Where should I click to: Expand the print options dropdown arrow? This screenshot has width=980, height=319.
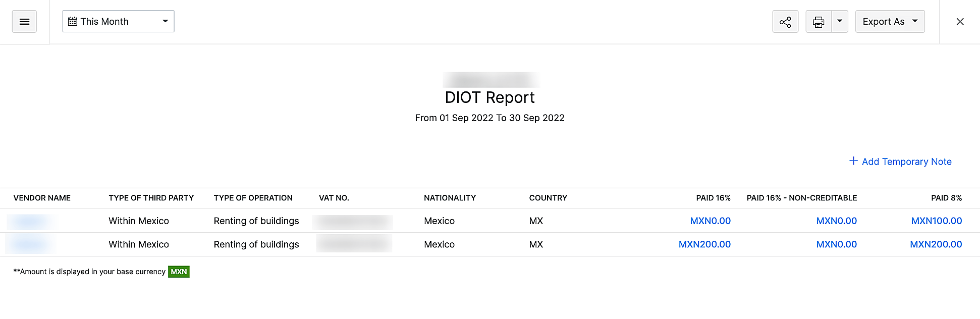pyautogui.click(x=839, y=21)
